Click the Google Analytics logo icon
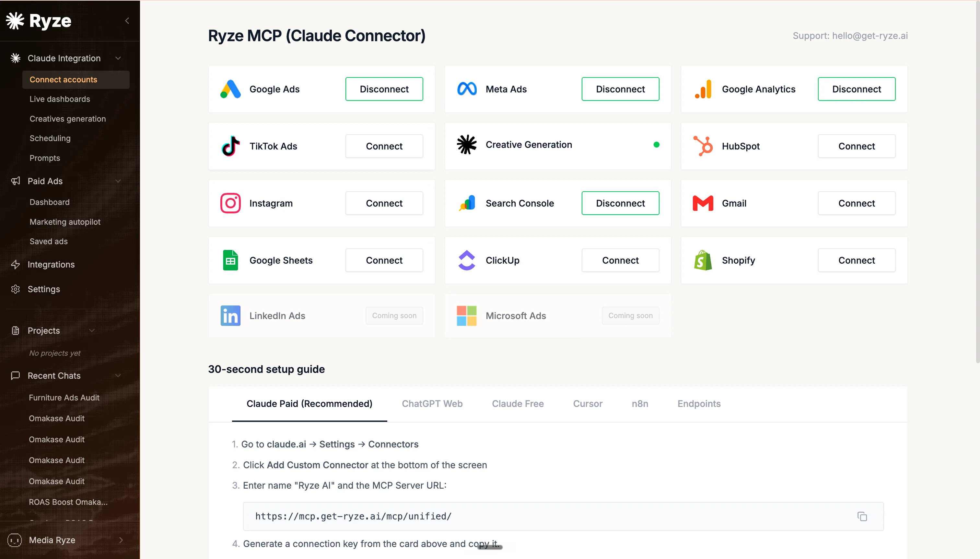This screenshot has width=980, height=559. click(x=703, y=89)
